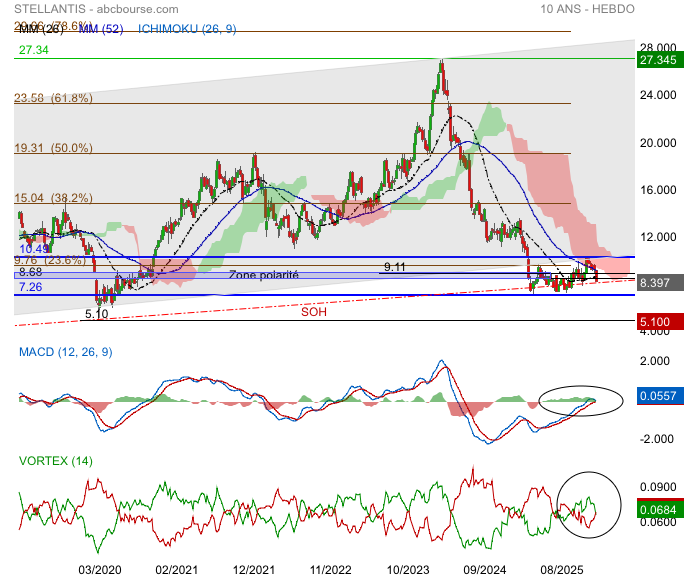Click the 8.68 level label
This screenshot has width=684, height=580.
tap(31, 272)
